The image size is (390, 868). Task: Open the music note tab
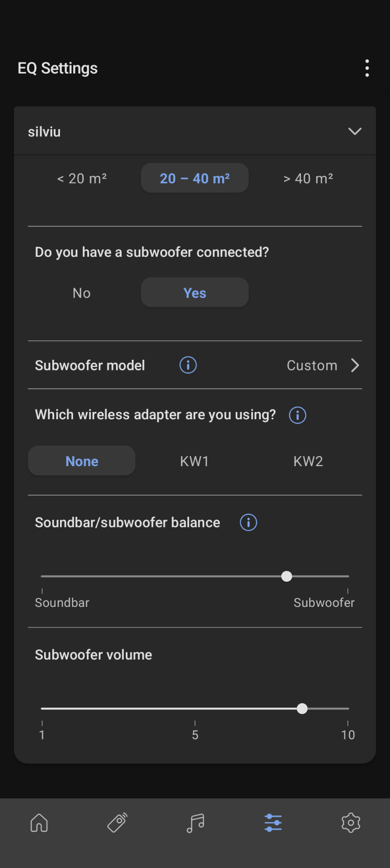[195, 823]
